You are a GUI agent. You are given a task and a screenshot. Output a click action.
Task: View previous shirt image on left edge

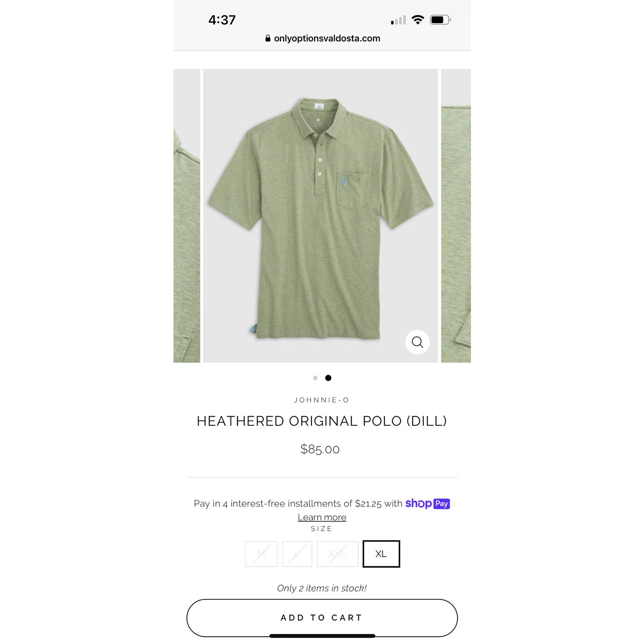(187, 216)
